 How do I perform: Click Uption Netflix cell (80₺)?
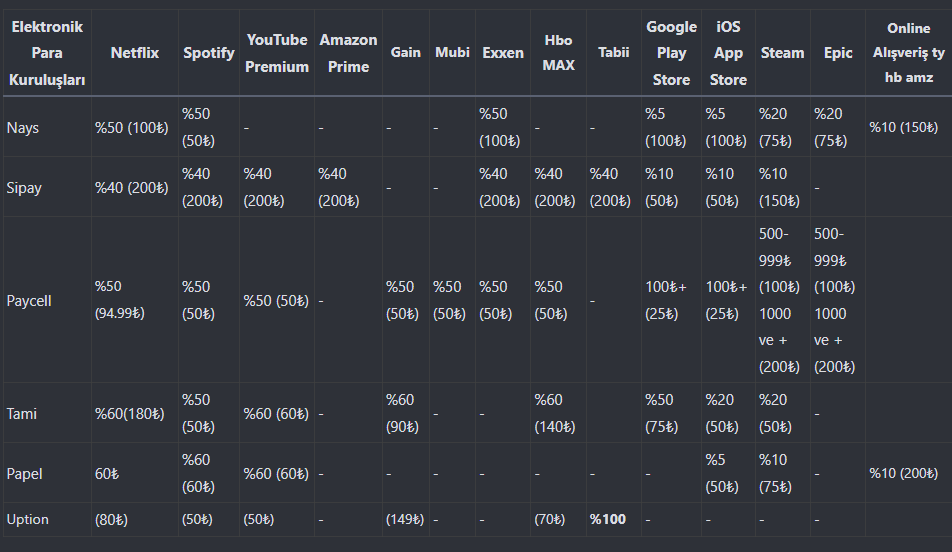coord(111,520)
